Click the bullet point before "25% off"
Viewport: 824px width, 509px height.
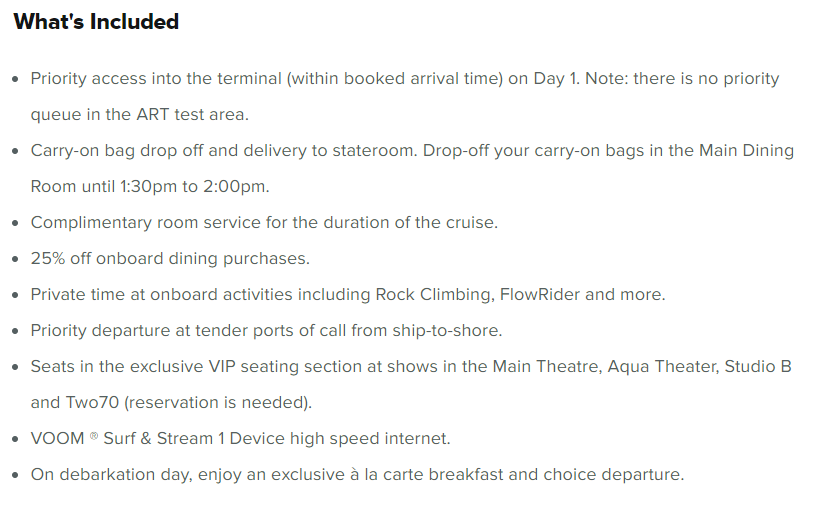(x=15, y=259)
